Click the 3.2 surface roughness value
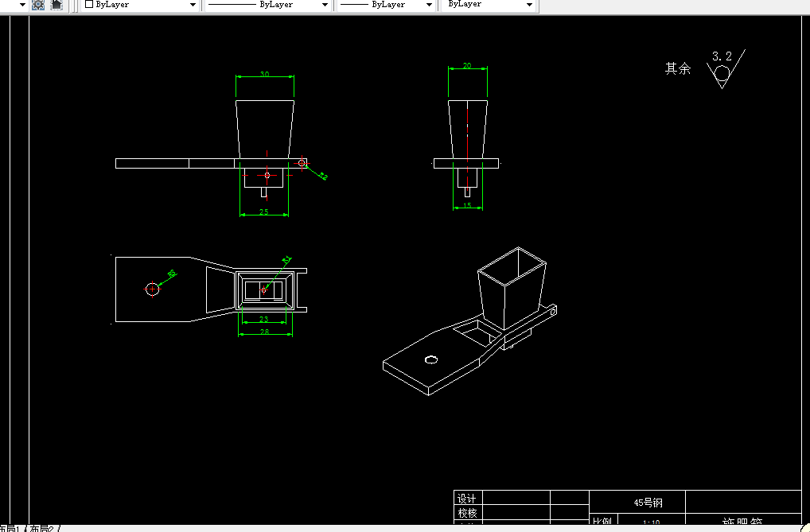Viewport: 810px width, 532px height. coord(722,56)
